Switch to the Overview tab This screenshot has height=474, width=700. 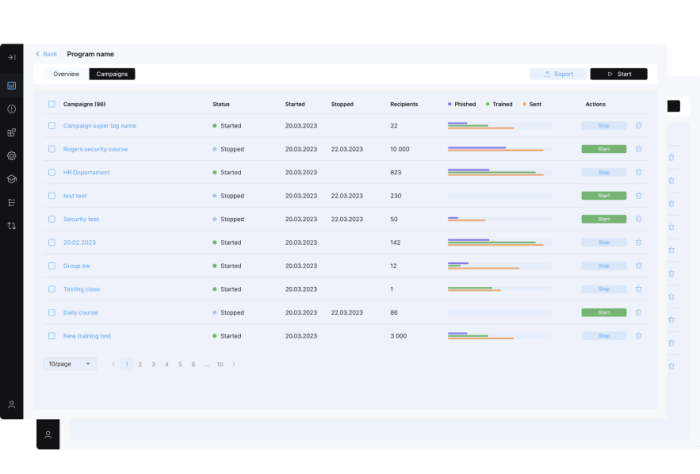pyautogui.click(x=66, y=74)
